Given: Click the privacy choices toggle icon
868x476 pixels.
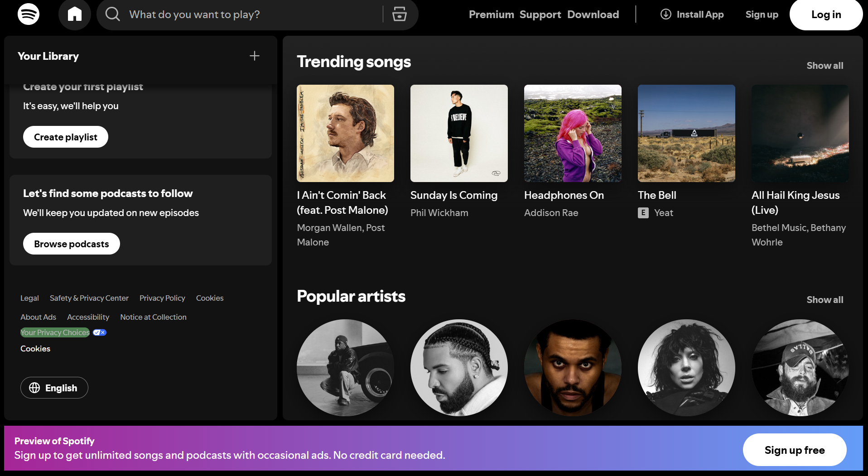Looking at the screenshot, I should click(100, 332).
